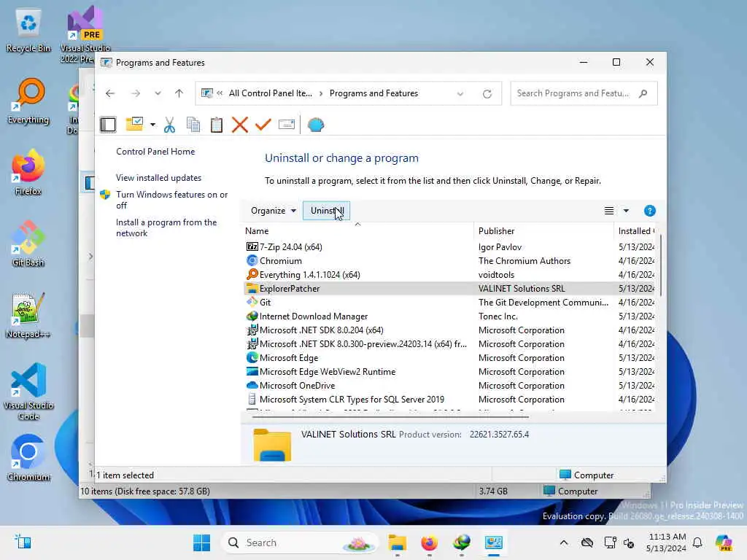Open the Firefox desktop shortcut
747x560 pixels.
point(28,173)
